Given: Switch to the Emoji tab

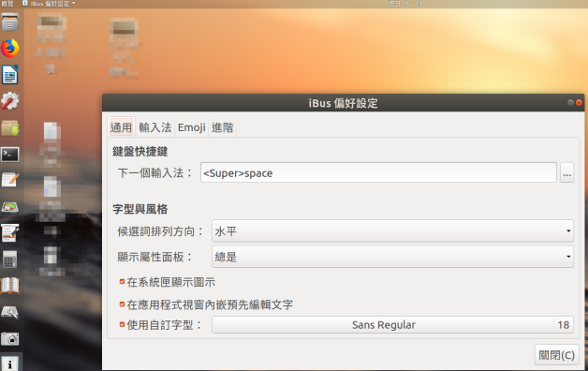Looking at the screenshot, I should pyautogui.click(x=191, y=127).
